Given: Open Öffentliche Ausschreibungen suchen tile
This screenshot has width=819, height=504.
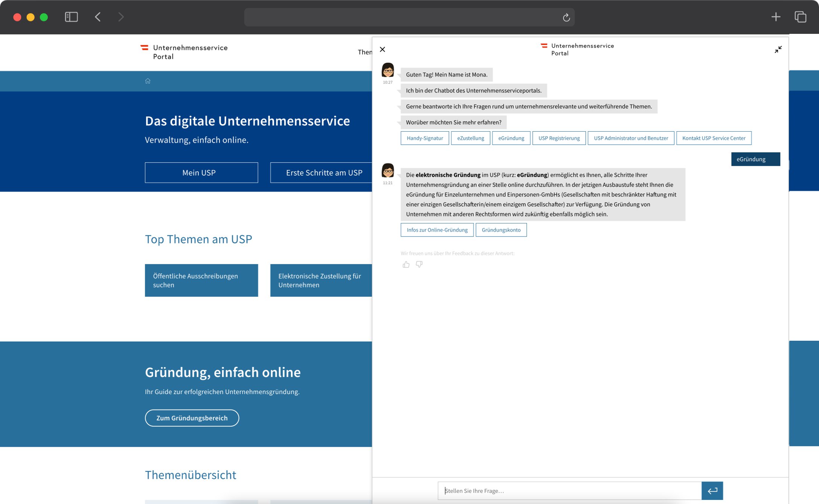Looking at the screenshot, I should point(201,280).
